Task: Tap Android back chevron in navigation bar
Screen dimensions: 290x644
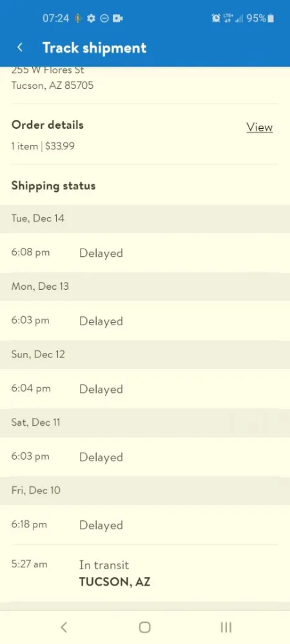Action: [64, 627]
